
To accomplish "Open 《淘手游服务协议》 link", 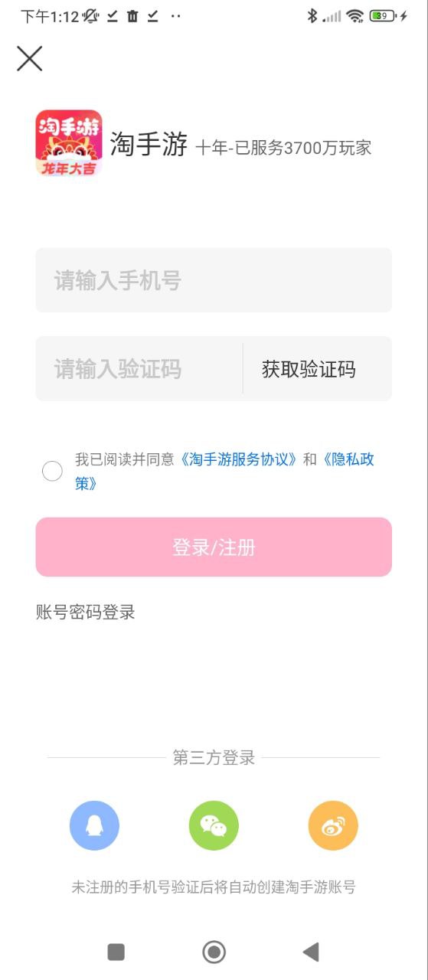I will point(237,459).
